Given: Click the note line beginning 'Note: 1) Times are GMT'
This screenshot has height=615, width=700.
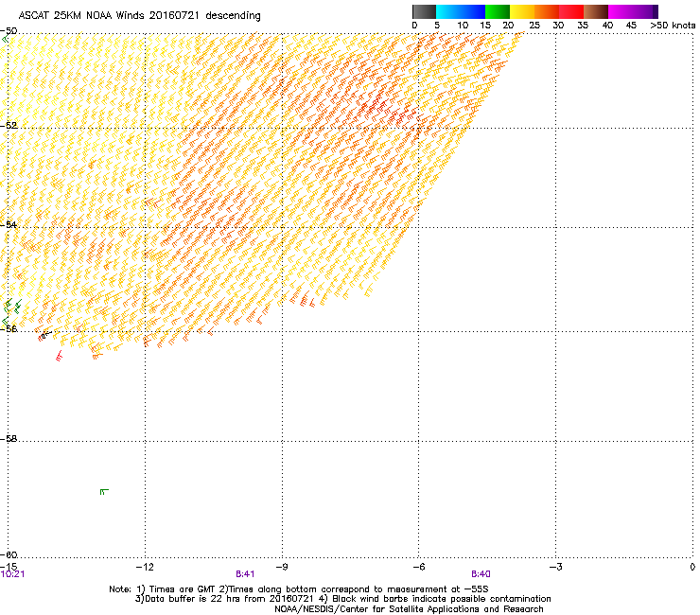Looking at the screenshot, I should pos(299,589).
